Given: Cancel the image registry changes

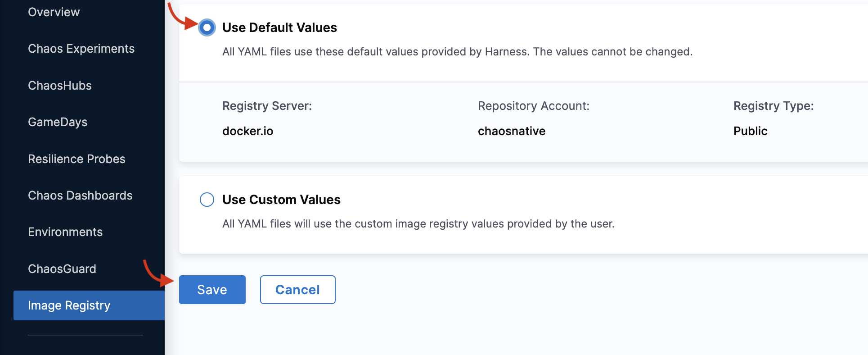Looking at the screenshot, I should (297, 290).
